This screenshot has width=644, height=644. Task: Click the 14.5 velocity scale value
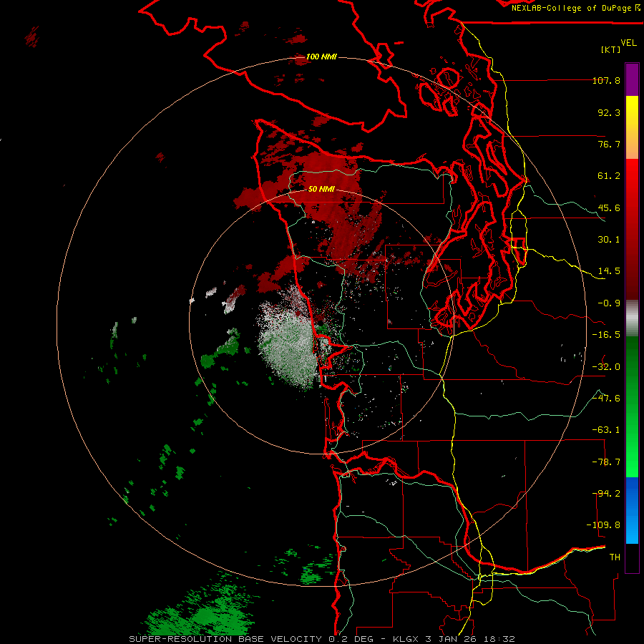(609, 271)
